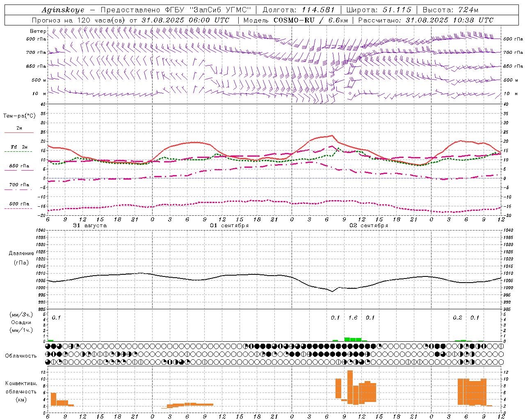Click the "Облачность" cloud cover label
Image resolution: width=525 pixels, height=420 pixels.
pyautogui.click(x=21, y=356)
